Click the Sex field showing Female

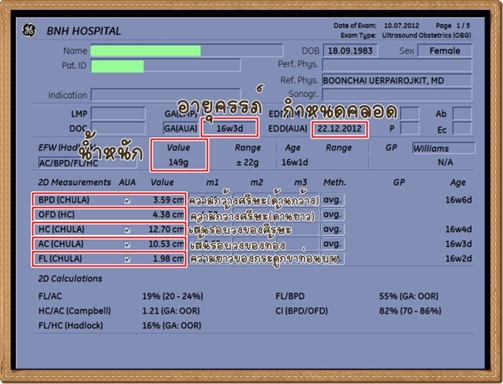(x=445, y=51)
